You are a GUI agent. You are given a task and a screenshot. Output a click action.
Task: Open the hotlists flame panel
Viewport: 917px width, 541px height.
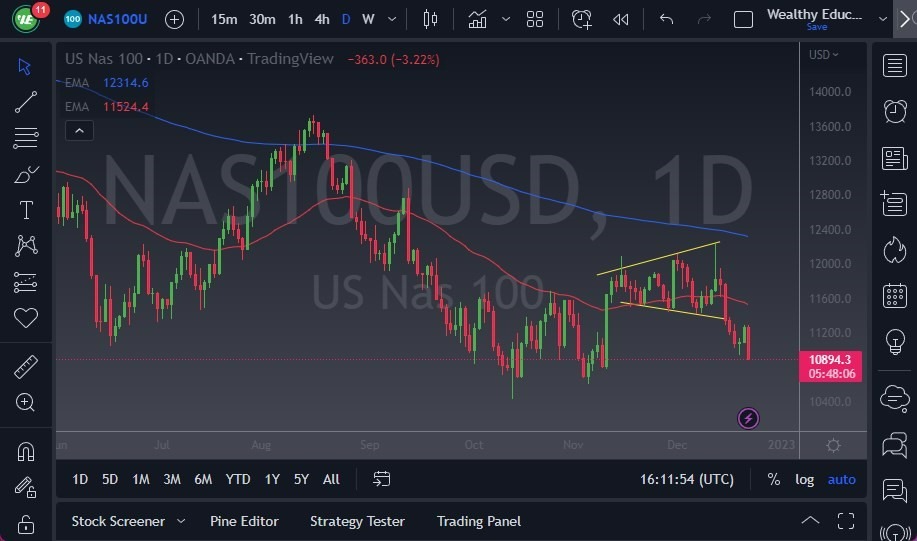(x=894, y=250)
